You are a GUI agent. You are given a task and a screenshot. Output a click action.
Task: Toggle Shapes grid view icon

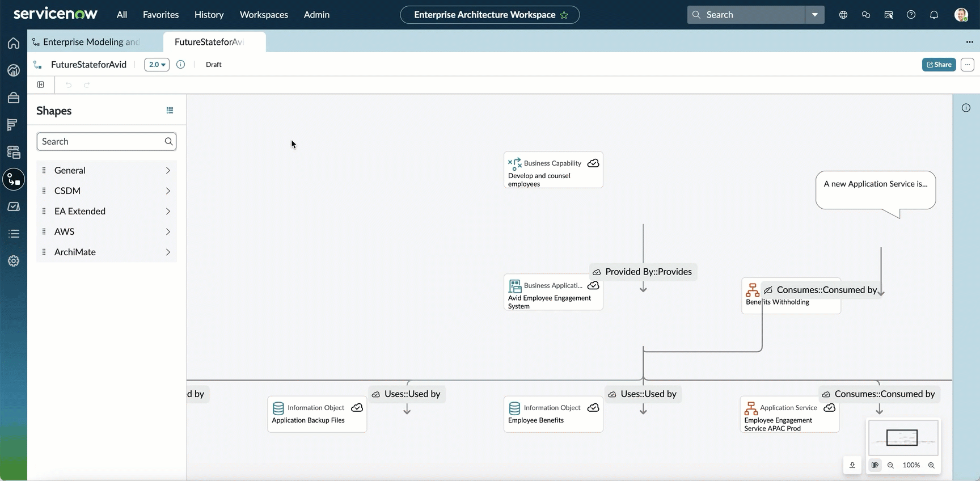[170, 111]
